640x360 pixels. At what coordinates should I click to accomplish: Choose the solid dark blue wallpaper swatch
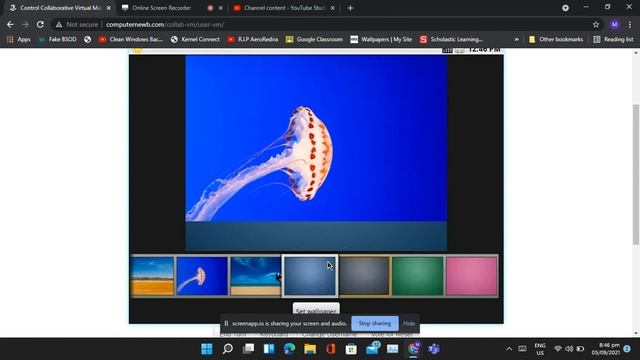pyautogui.click(x=310, y=276)
